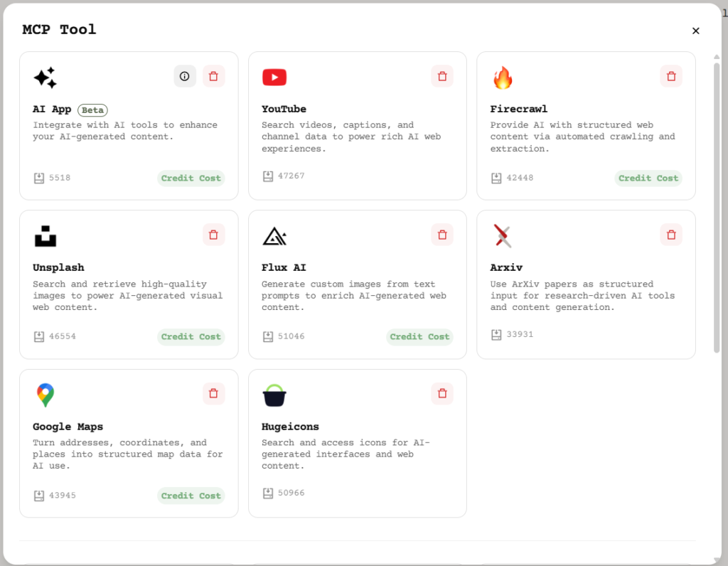Viewport: 728px width, 566px height.
Task: Click the Flux AI description text
Action: 354,296
